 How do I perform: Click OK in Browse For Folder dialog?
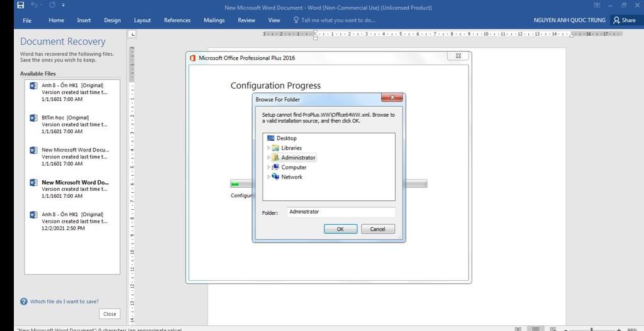[340, 229]
